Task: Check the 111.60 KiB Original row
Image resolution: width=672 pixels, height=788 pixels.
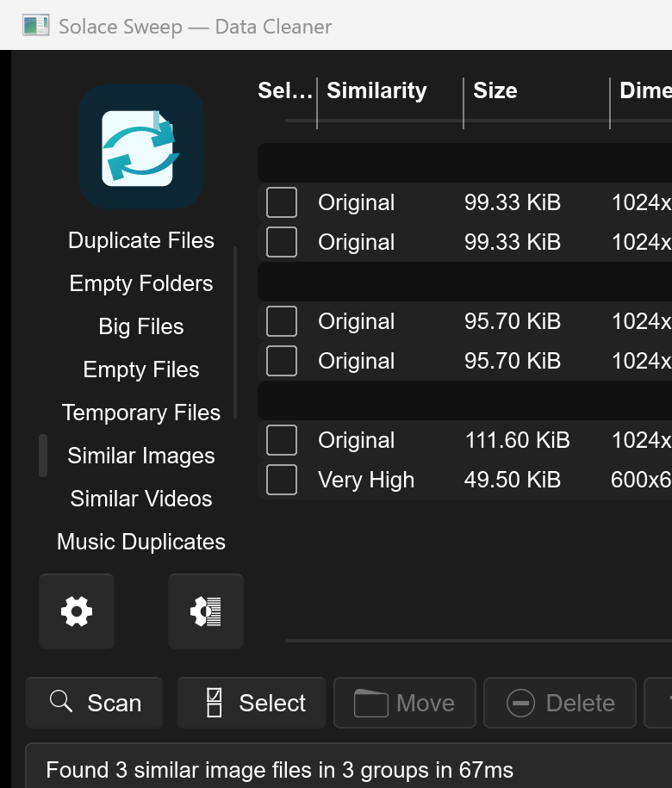Action: 282,440
